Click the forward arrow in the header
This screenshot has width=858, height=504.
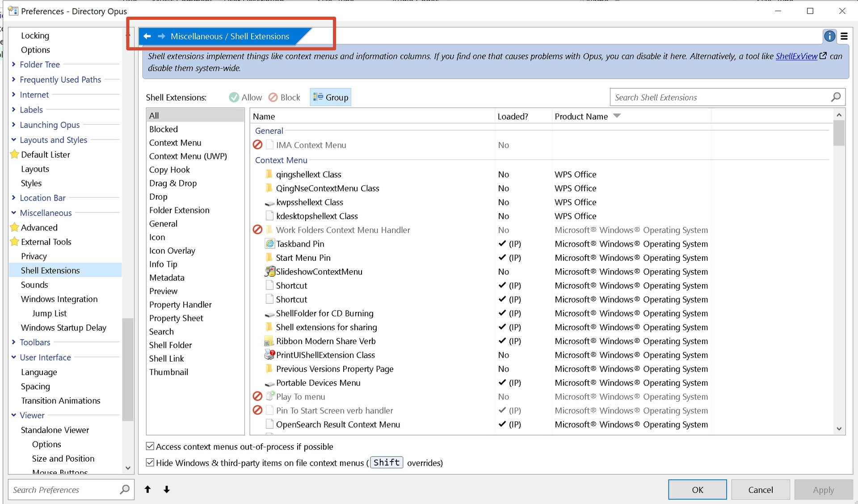click(x=162, y=36)
